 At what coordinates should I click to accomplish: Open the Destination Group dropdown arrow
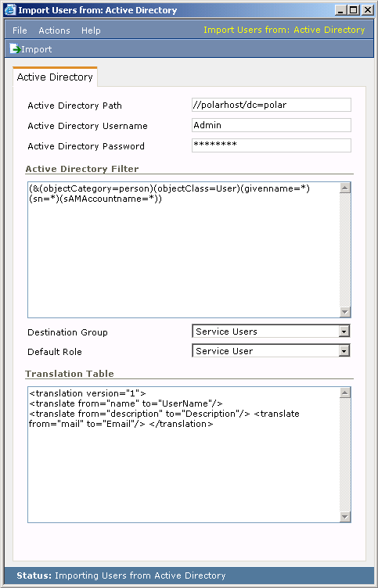coord(344,332)
